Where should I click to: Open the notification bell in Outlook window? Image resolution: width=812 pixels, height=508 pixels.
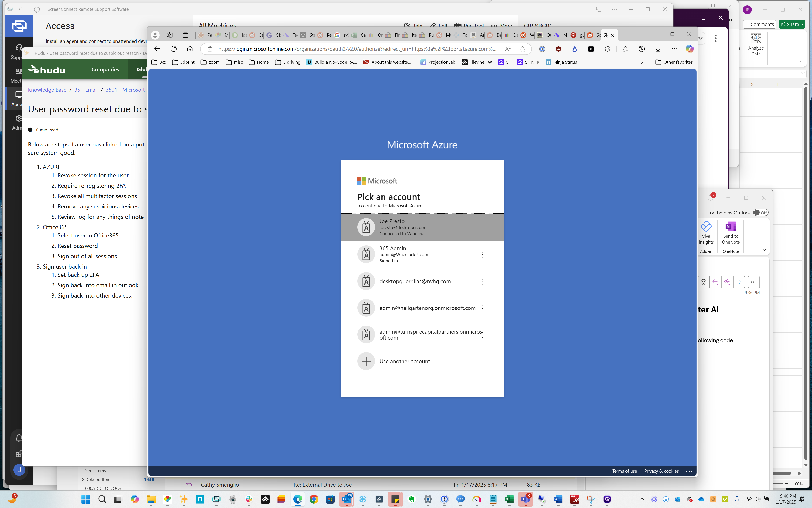[710, 198]
